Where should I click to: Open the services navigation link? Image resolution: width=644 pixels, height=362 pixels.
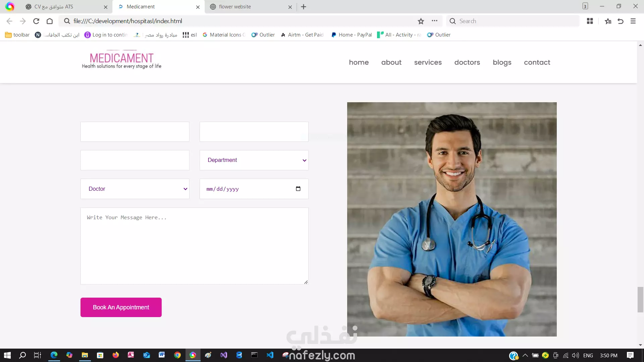428,62
